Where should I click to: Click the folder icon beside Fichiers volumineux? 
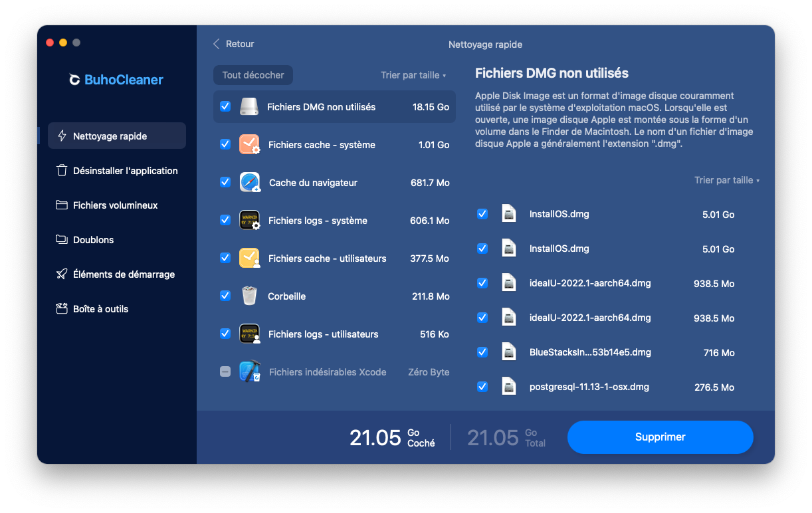point(62,205)
